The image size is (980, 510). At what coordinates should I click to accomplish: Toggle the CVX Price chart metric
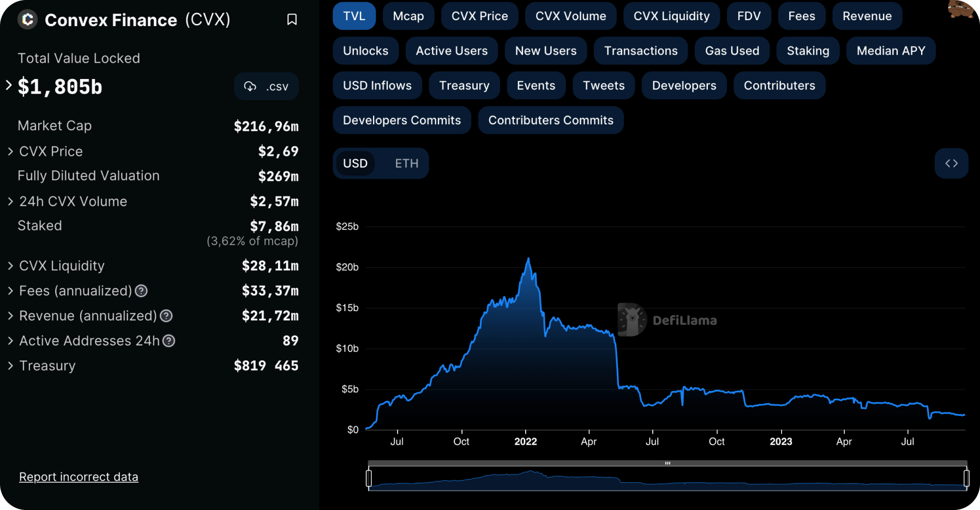[479, 16]
